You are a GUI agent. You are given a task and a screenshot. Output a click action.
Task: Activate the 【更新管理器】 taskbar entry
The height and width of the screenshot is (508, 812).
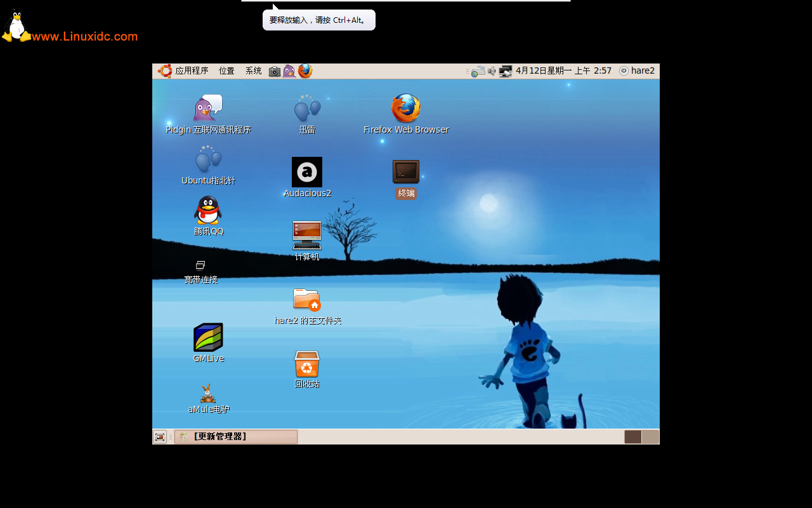pos(235,436)
